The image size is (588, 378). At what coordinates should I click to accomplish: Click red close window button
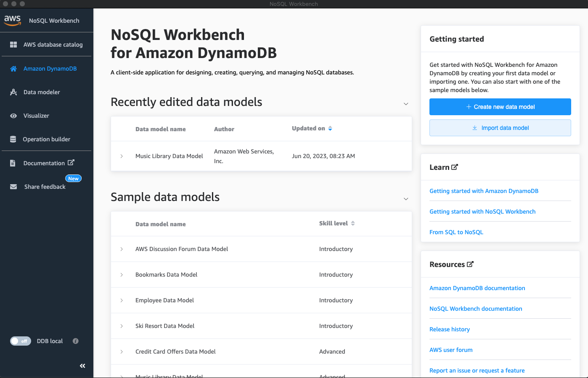pyautogui.click(x=5, y=4)
